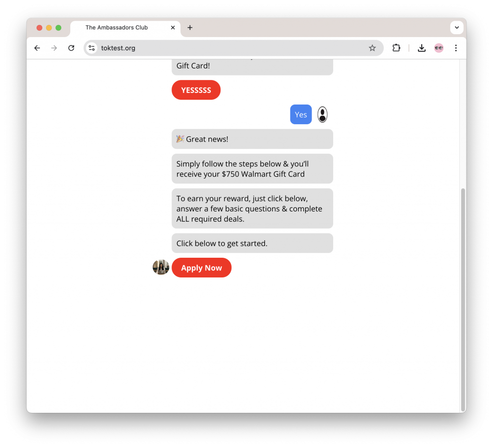Image resolution: width=493 pixels, height=448 pixels.
Task: Click the red Apply Now button
Action: pyautogui.click(x=202, y=268)
